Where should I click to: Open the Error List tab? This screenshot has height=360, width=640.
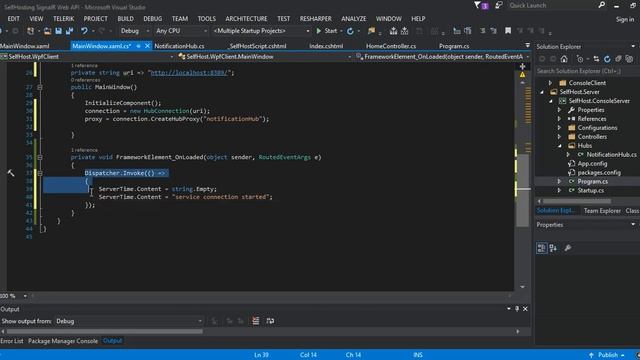[x=12, y=341]
